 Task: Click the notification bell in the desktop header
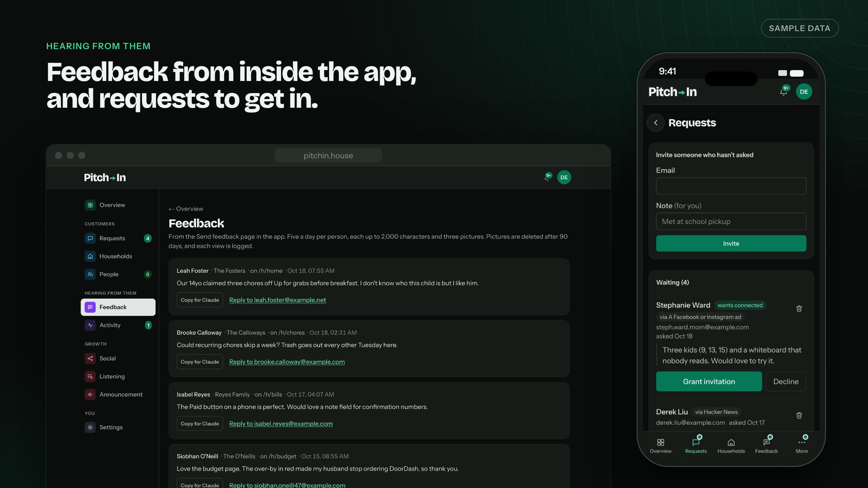(x=548, y=177)
